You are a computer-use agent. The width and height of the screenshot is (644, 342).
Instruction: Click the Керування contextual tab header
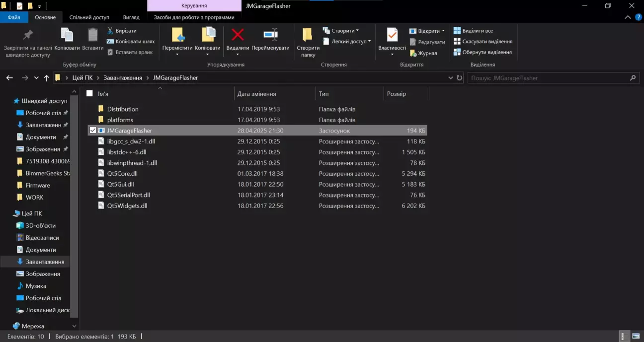click(x=194, y=6)
